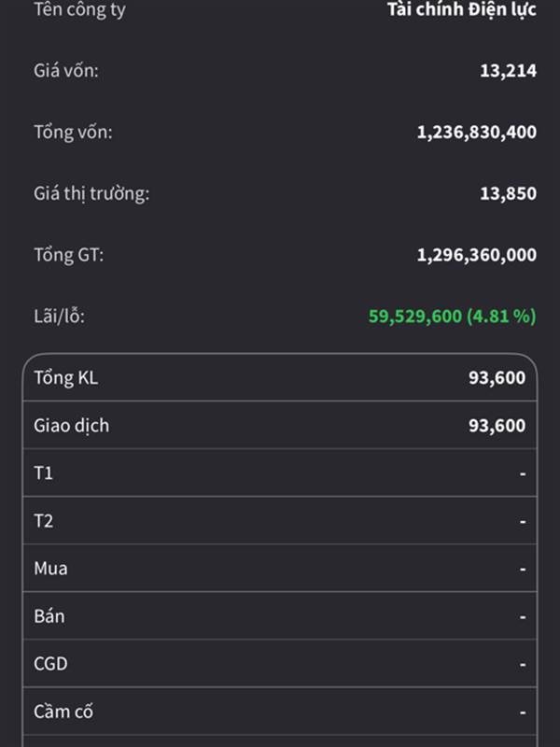Tap the Tên công ty label
The width and height of the screenshot is (560, 747).
click(x=78, y=10)
